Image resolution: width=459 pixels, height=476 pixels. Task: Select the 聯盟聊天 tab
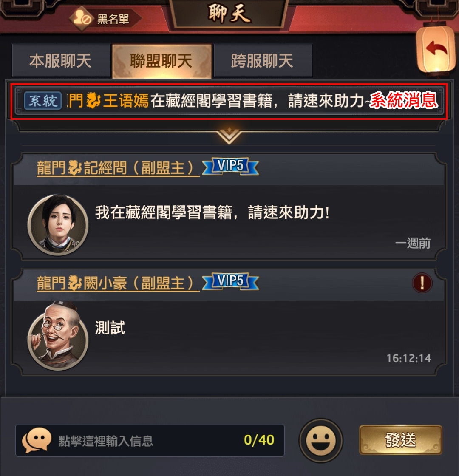pos(161,61)
